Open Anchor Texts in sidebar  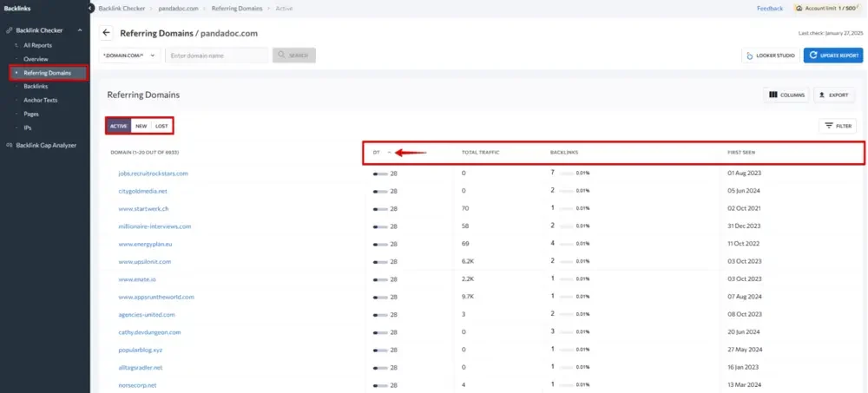41,101
